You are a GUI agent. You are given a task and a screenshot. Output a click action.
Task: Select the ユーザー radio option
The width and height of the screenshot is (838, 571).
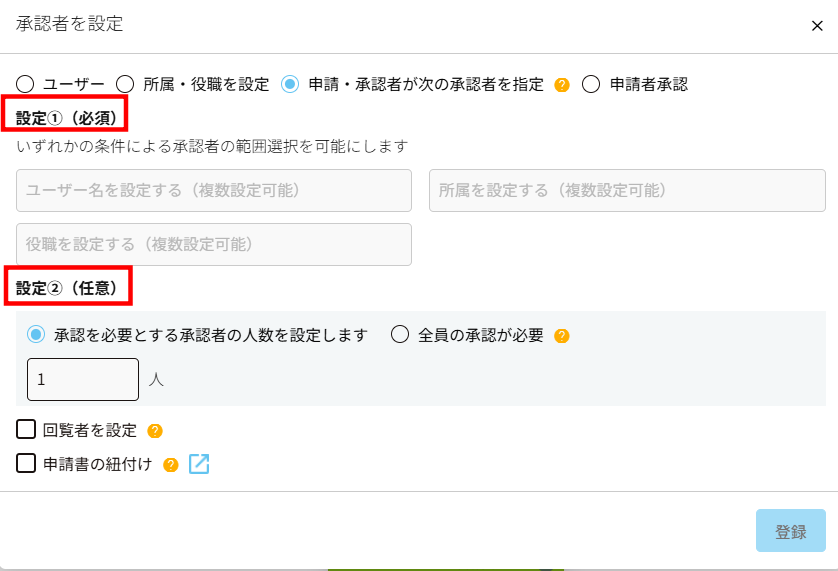click(25, 84)
